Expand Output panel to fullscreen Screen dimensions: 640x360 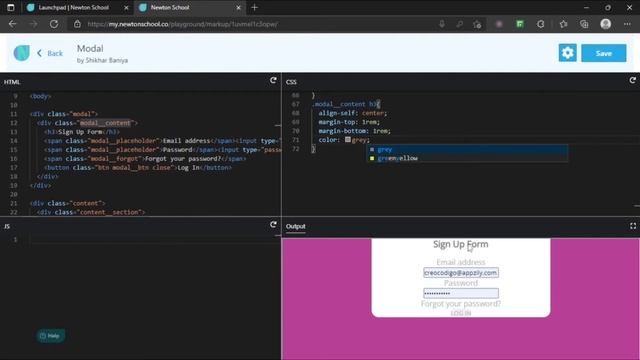coord(633,226)
